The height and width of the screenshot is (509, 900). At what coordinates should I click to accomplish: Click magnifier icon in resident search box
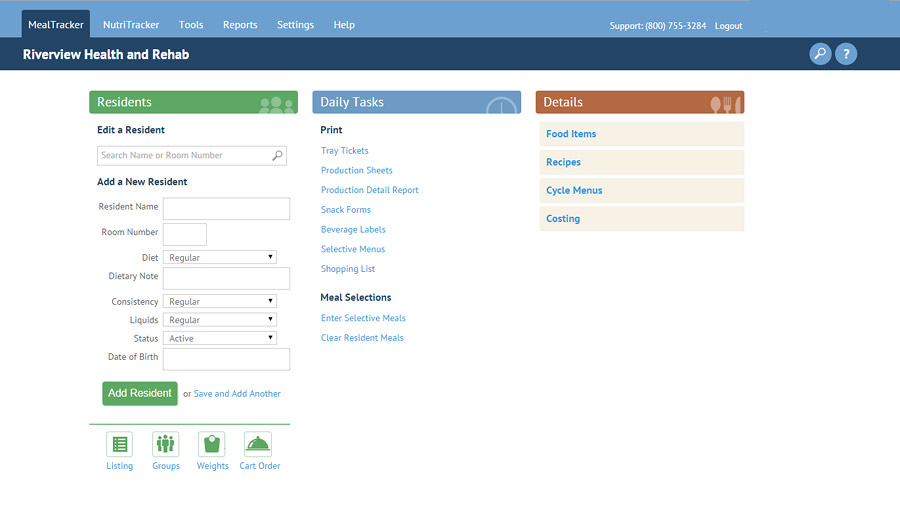[277, 156]
